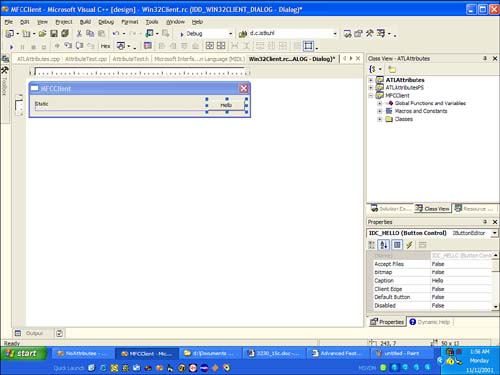Screen dimensions: 500x375
Task: Expand Macros and Constants node
Action: (380, 111)
